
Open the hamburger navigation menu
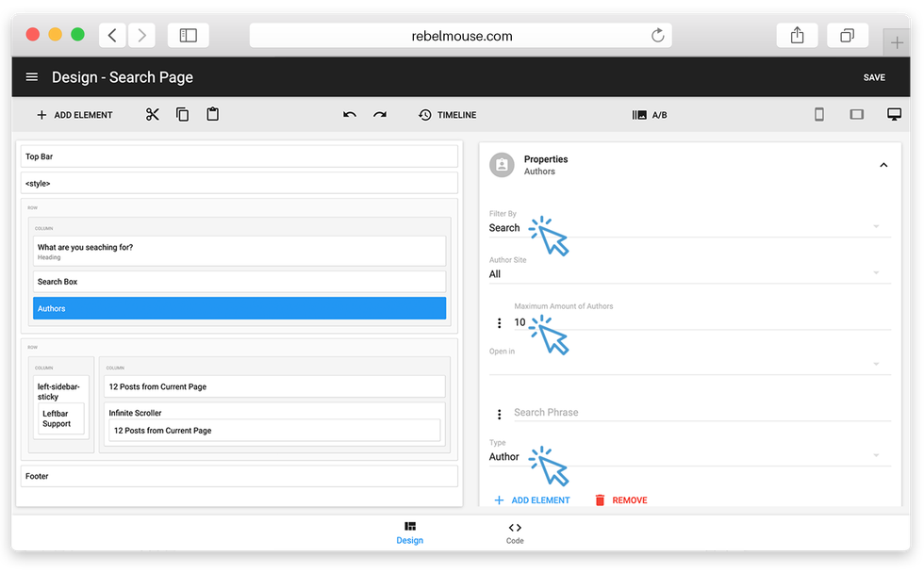click(32, 77)
